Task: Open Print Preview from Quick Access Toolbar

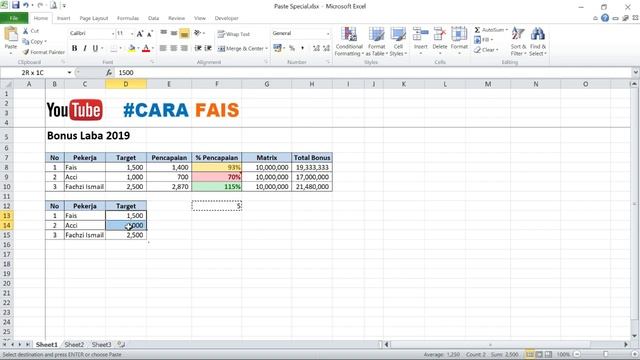Action: pos(53,5)
